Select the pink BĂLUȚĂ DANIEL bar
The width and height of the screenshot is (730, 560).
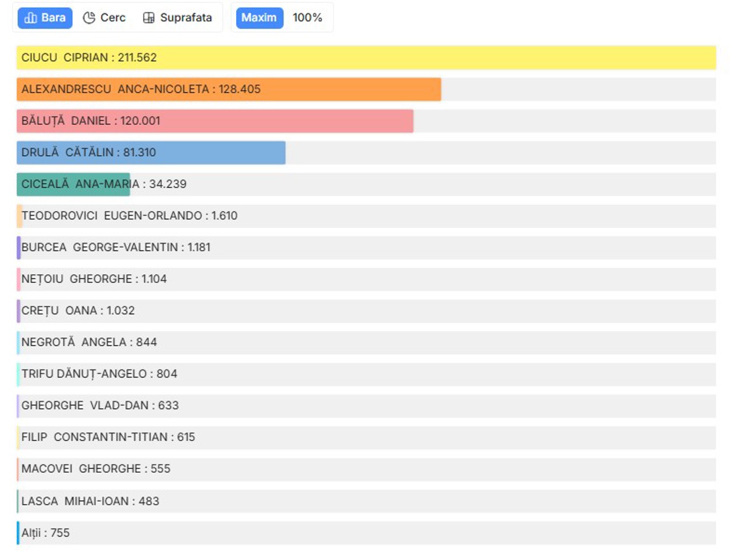click(214, 121)
